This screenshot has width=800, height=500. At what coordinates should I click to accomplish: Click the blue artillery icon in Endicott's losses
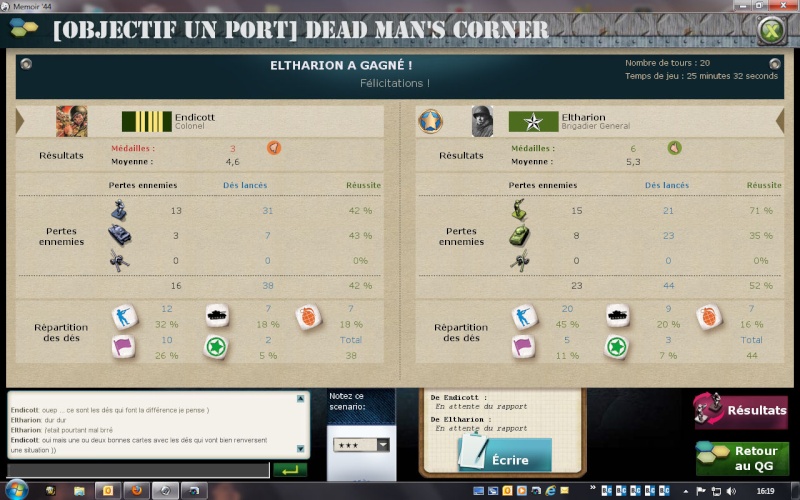click(119, 260)
